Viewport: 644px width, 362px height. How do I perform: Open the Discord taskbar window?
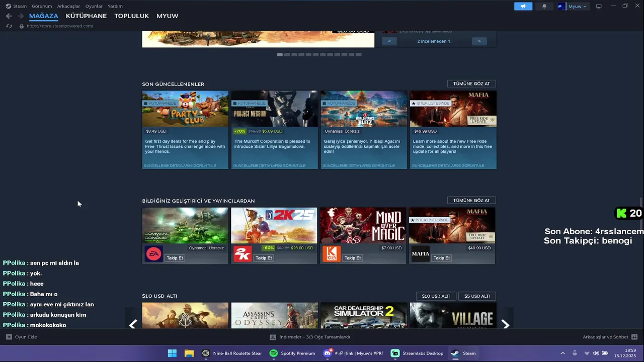pyautogui.click(x=353, y=353)
